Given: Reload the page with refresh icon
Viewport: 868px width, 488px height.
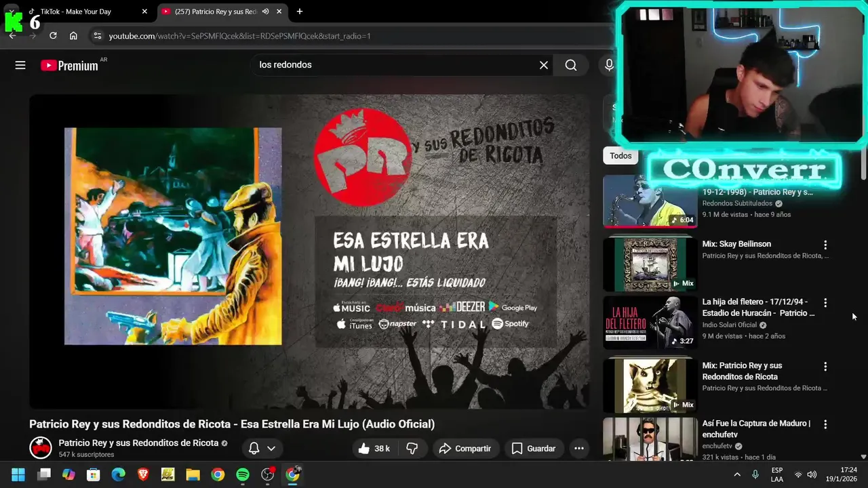Looking at the screenshot, I should point(53,36).
